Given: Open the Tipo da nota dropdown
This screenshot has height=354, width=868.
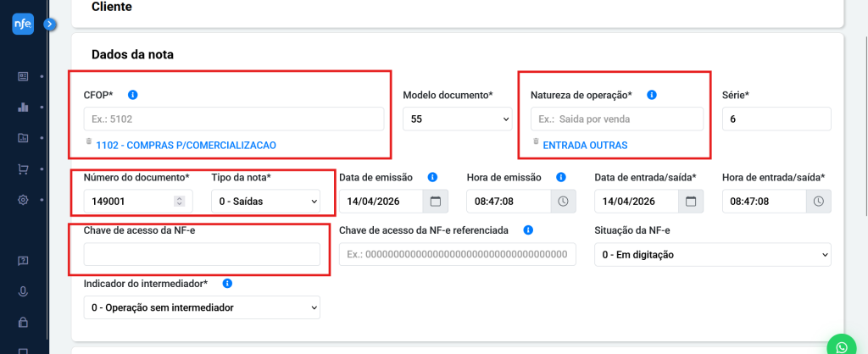Looking at the screenshot, I should click(265, 202).
